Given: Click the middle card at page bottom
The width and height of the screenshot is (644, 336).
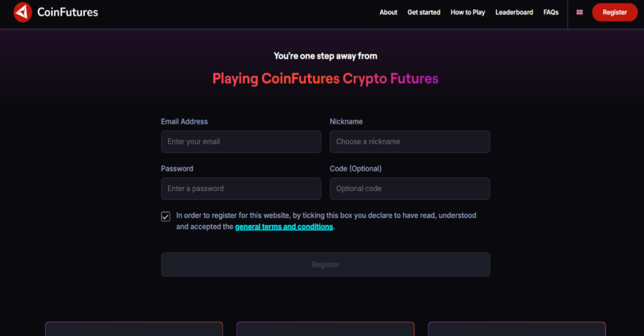Looking at the screenshot, I should [x=325, y=329].
